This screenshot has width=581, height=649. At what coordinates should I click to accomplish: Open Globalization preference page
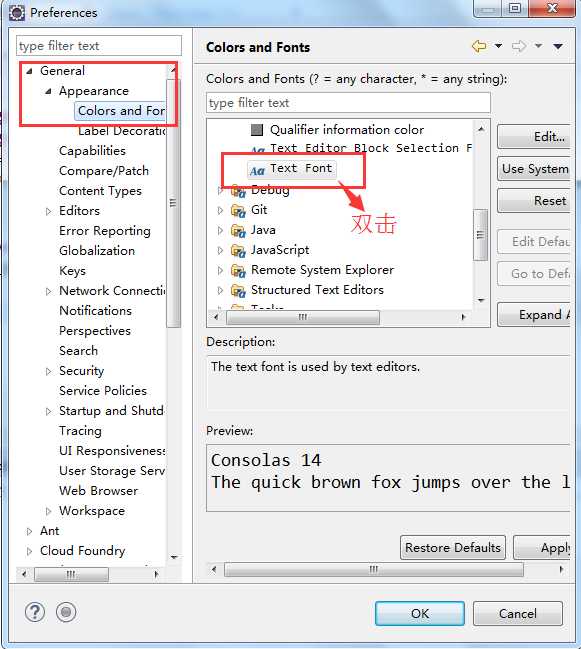(x=97, y=251)
